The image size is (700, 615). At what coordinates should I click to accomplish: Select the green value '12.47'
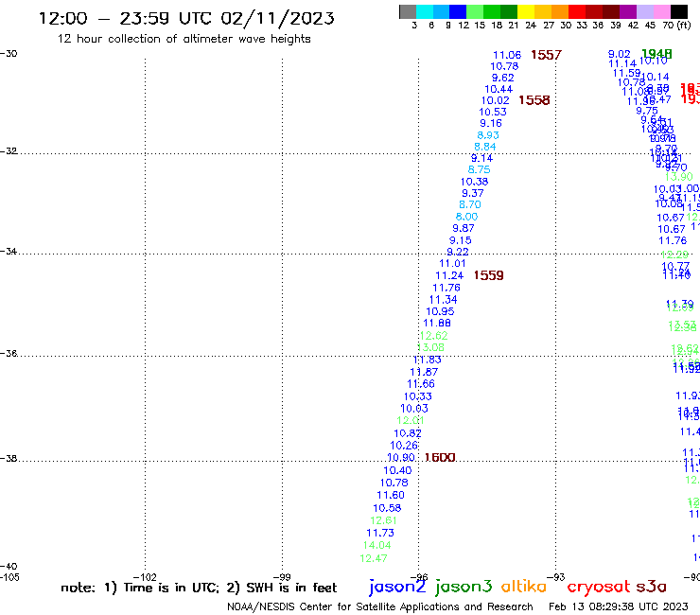374,558
